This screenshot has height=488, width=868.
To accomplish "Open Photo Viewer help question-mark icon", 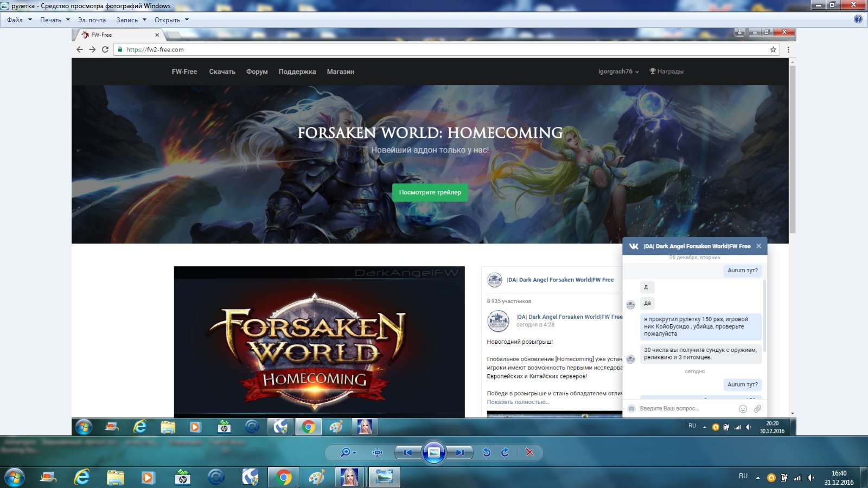I will [858, 19].
